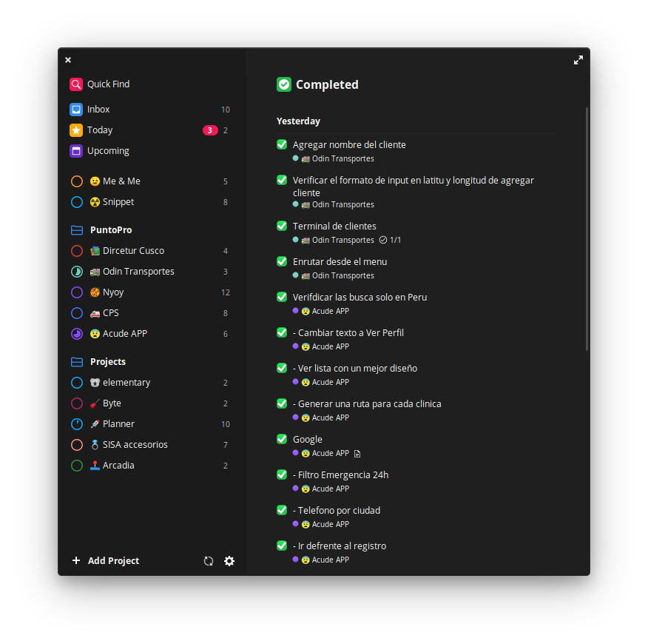This screenshot has height=644, width=648.
Task: Uncheck 'Verifdicar las busca solo en Peru'
Action: (x=282, y=297)
